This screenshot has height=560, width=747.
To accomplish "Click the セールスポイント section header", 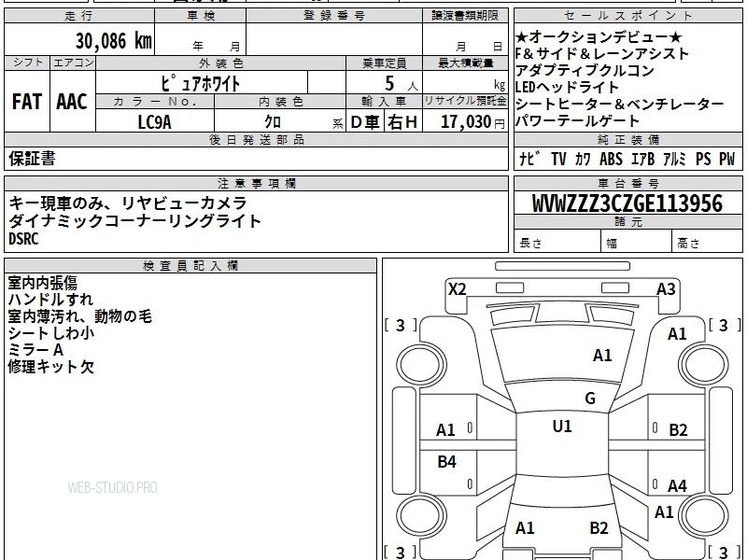I will (627, 16).
